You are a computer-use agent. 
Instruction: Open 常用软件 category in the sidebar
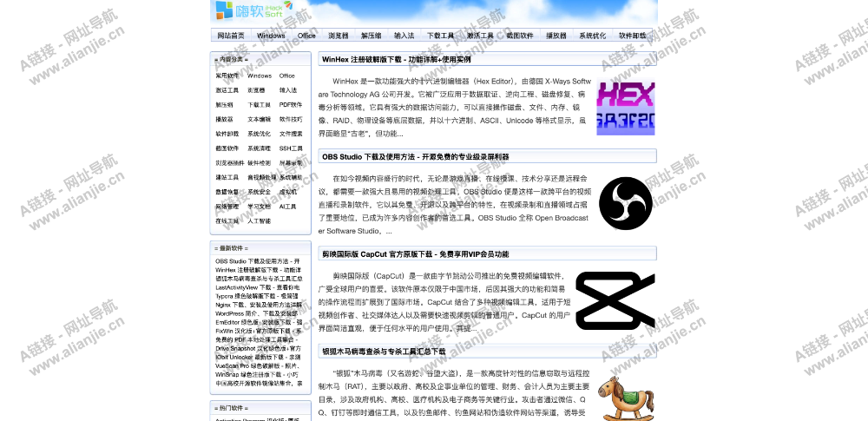point(227,76)
